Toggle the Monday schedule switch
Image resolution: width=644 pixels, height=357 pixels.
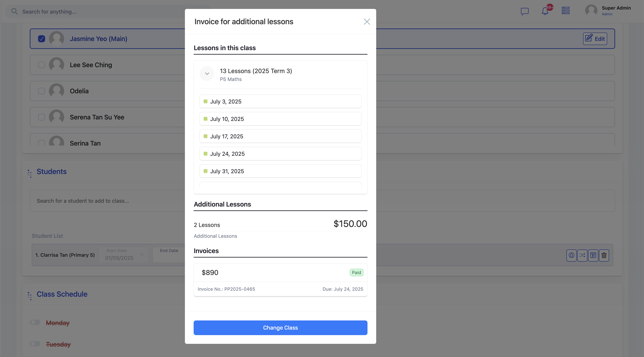pyautogui.click(x=35, y=322)
